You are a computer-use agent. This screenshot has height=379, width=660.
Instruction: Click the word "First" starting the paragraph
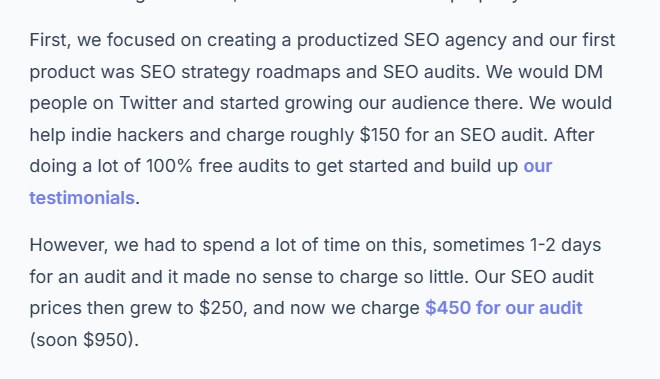48,40
